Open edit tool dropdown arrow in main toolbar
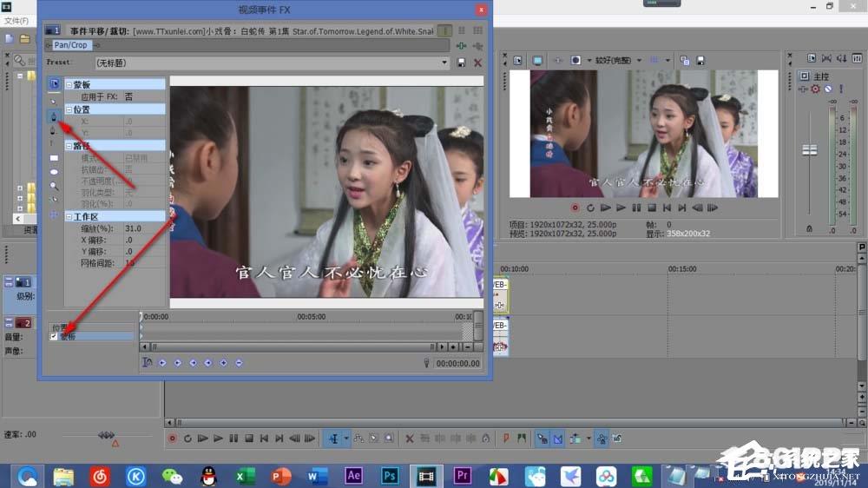The height and width of the screenshot is (488, 868). point(346,439)
